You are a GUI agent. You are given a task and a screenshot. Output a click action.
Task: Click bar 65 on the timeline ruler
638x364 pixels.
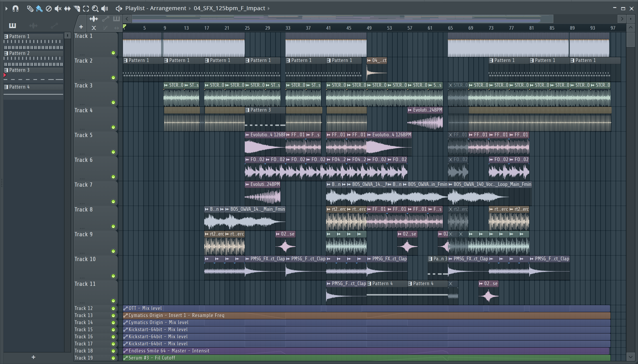click(x=450, y=28)
